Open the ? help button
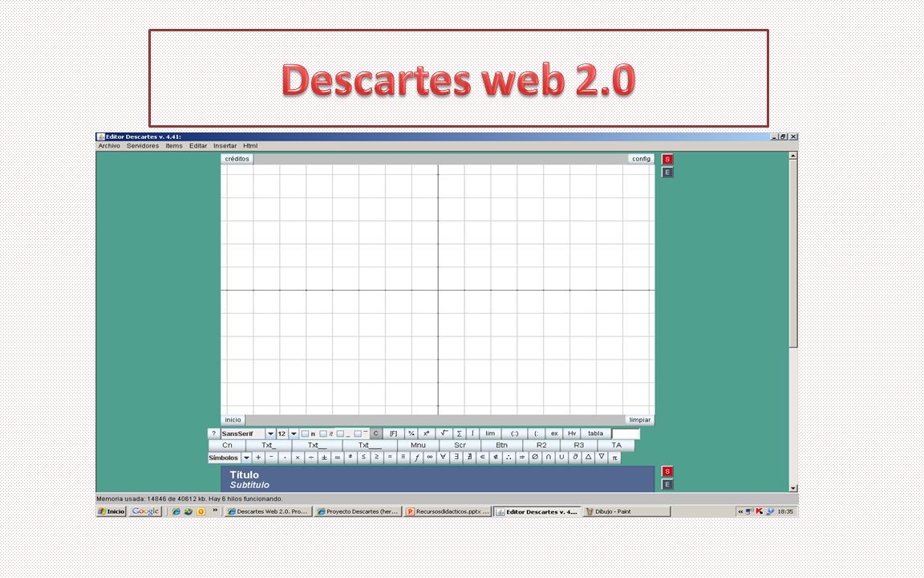The width and height of the screenshot is (924, 578). click(x=214, y=433)
